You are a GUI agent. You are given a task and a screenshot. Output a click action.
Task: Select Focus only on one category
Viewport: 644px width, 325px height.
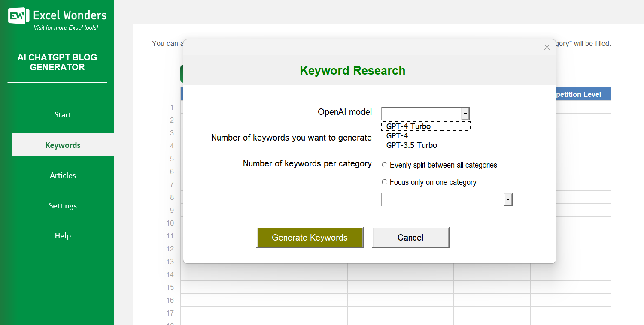tap(384, 181)
